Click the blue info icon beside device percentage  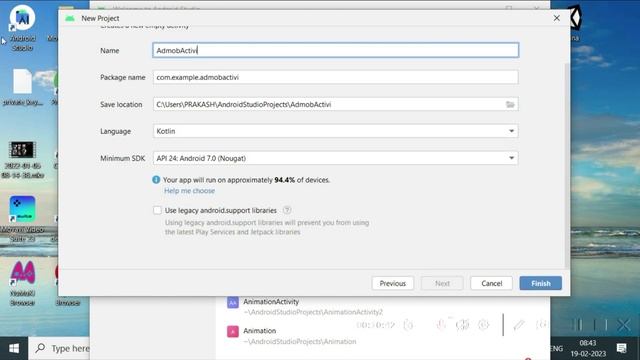tap(156, 180)
